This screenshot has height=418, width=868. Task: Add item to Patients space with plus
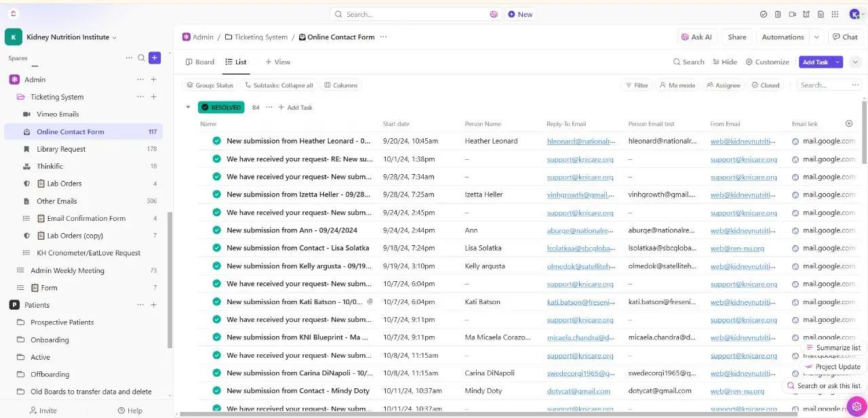pos(154,305)
